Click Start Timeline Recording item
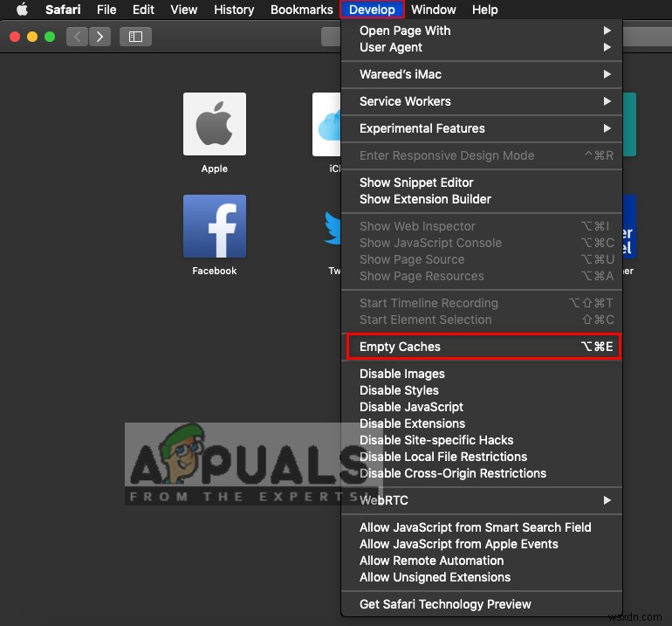This screenshot has height=626, width=672. pos(482,303)
